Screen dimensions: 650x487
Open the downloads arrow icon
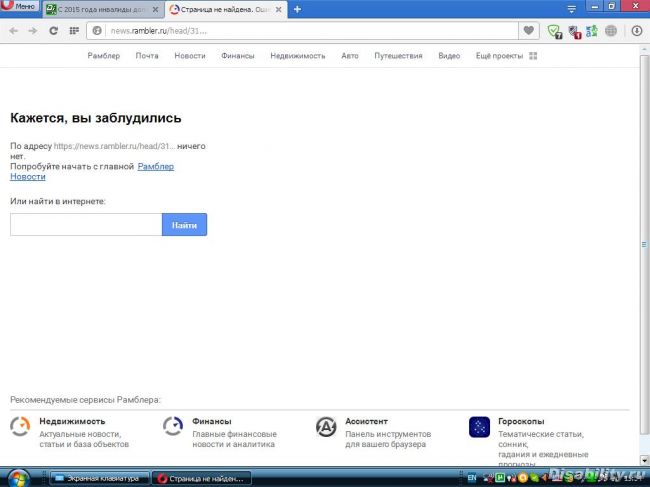tap(637, 31)
